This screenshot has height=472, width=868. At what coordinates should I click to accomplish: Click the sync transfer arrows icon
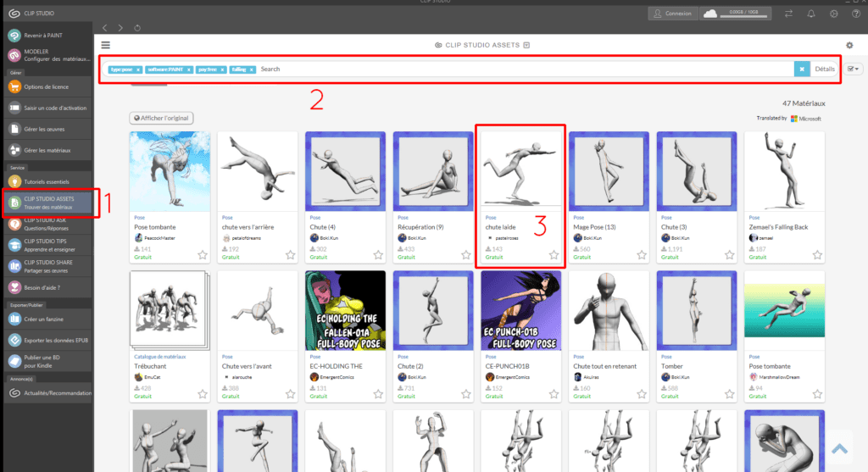(x=788, y=14)
